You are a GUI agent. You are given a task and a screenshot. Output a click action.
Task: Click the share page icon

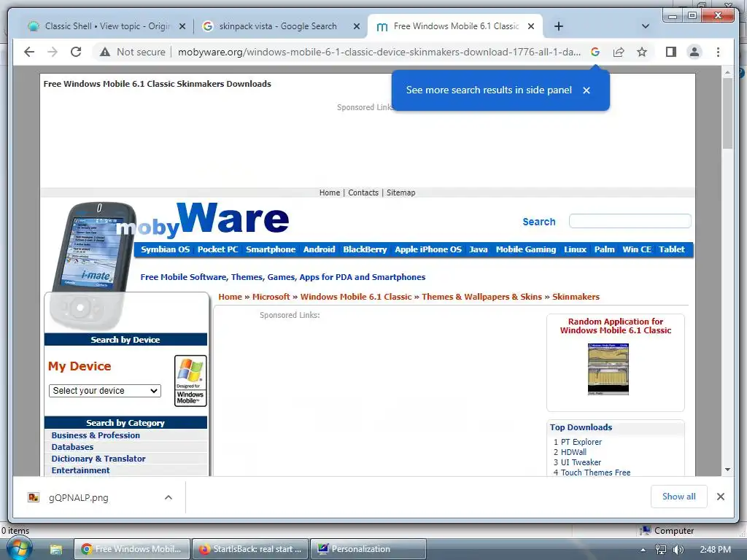click(619, 52)
